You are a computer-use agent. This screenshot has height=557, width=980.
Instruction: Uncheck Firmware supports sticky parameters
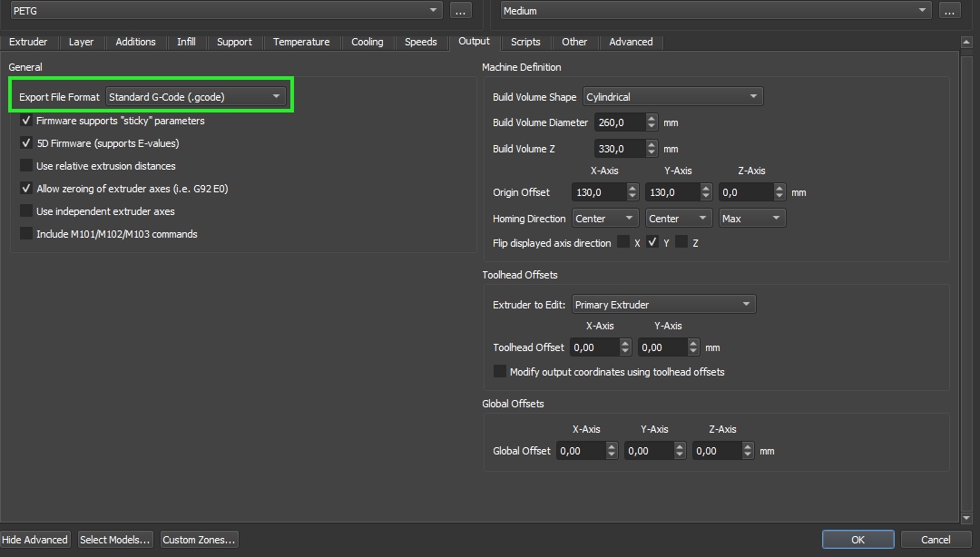26,121
